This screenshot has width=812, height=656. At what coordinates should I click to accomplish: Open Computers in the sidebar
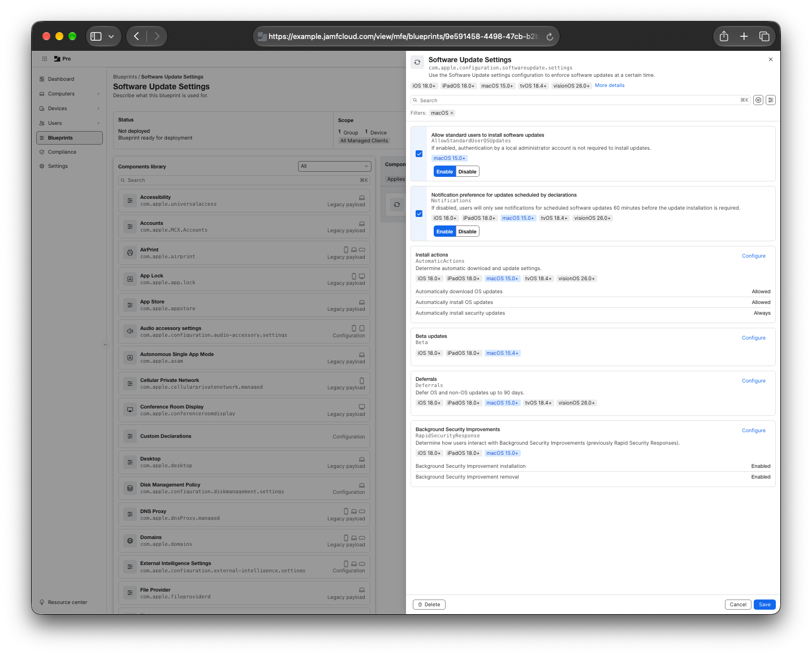point(61,94)
